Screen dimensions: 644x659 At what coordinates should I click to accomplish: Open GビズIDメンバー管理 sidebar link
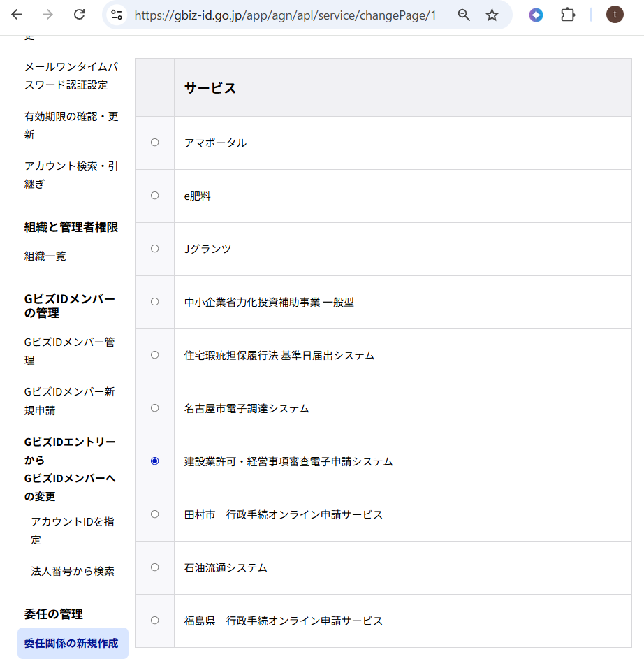pos(69,351)
